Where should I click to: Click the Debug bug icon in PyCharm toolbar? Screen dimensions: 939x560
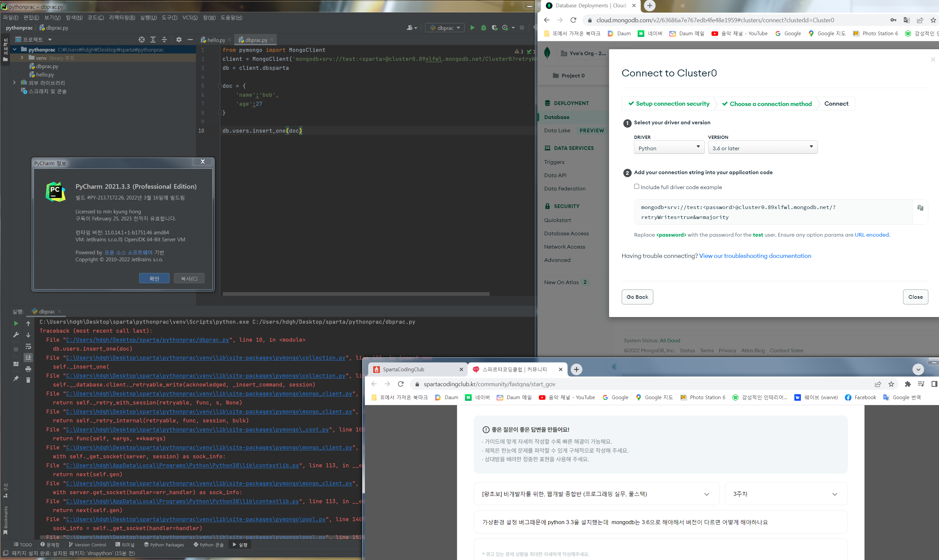pyautogui.click(x=483, y=28)
